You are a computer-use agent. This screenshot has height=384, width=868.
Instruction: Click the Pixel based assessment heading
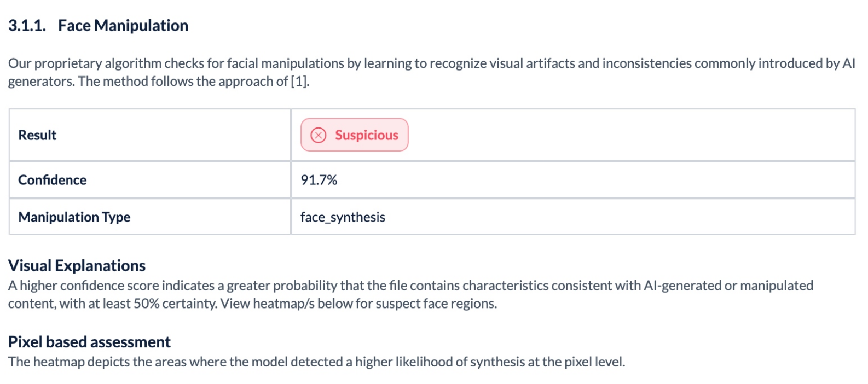point(89,342)
